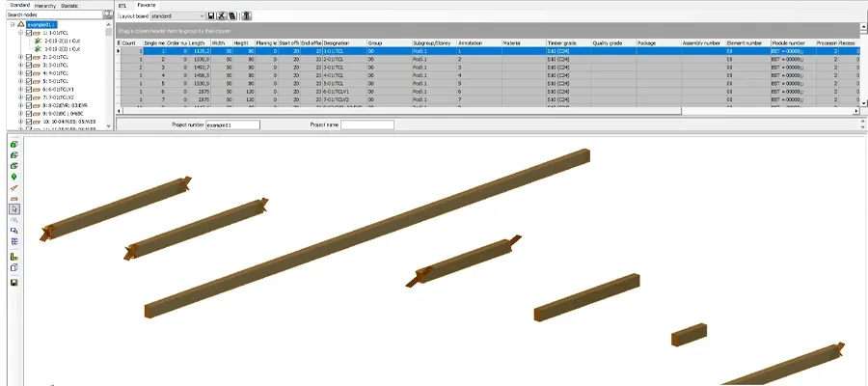The height and width of the screenshot is (386, 868).
Task: Sort by Length column header
Action: tap(200, 43)
